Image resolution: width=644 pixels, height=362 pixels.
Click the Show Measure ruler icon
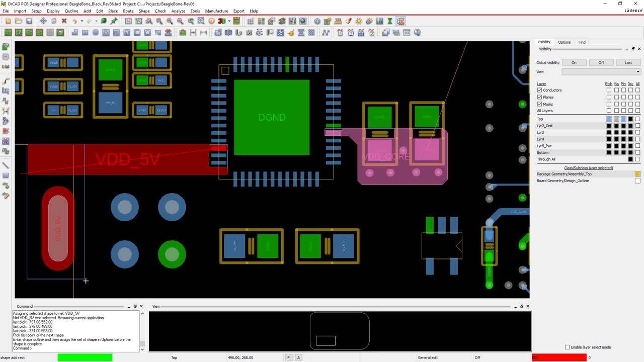[x=338, y=21]
